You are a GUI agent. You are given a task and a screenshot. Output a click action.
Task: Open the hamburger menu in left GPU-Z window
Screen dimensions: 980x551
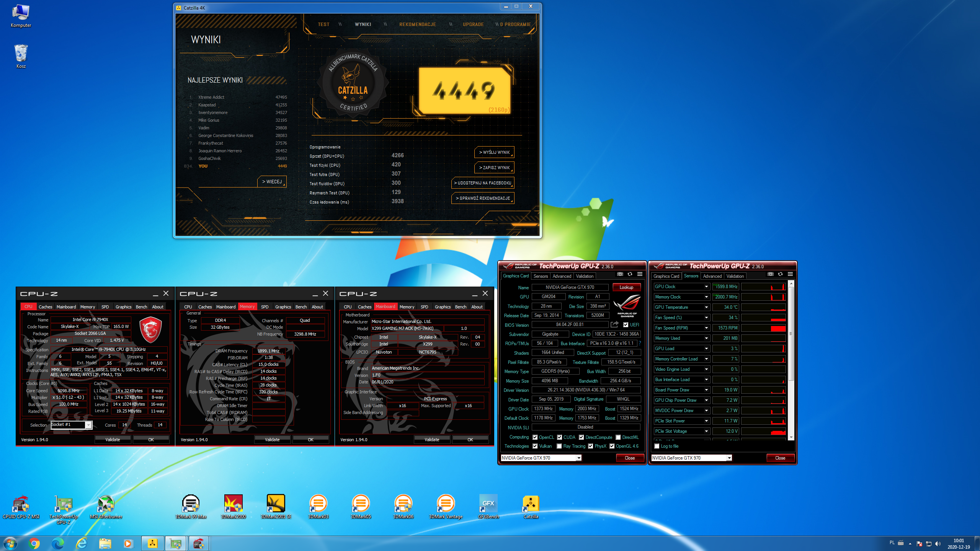640,274
